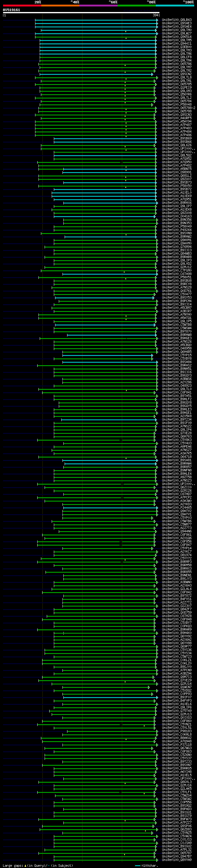Open the UniRef100_Q8LB43 hit label
Viewport: 197px width, 868px height.
point(177,20)
